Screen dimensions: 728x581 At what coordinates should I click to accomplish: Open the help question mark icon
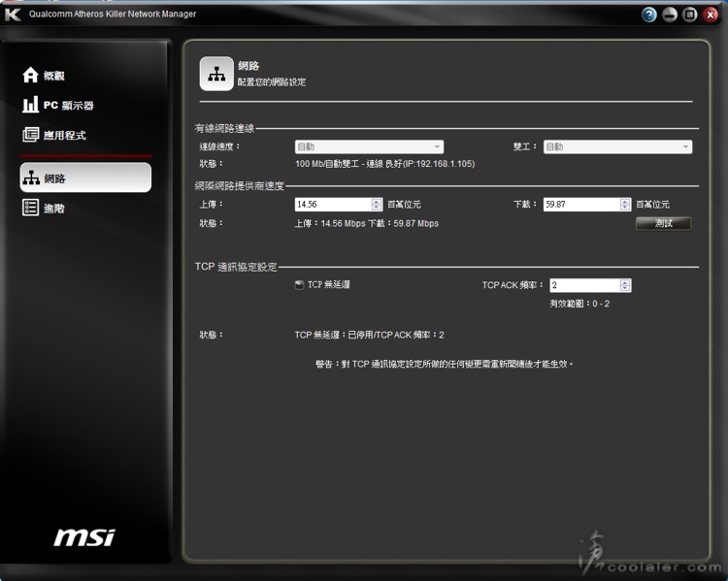point(649,15)
